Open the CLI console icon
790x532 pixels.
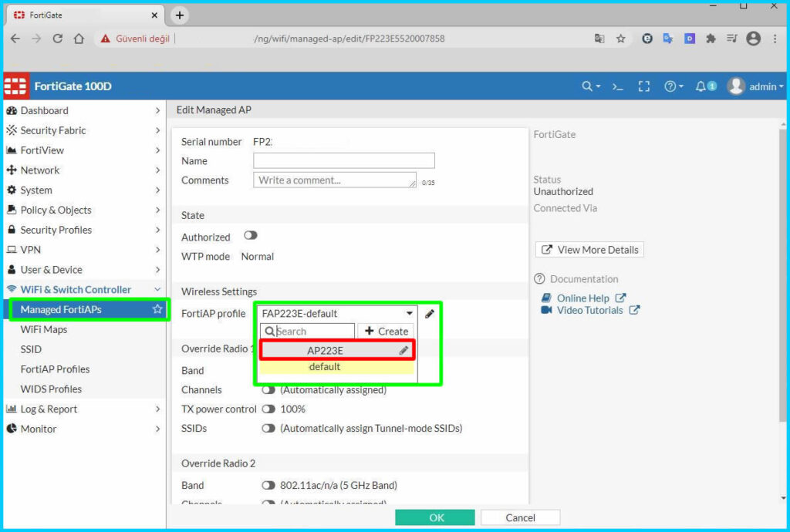(618, 86)
